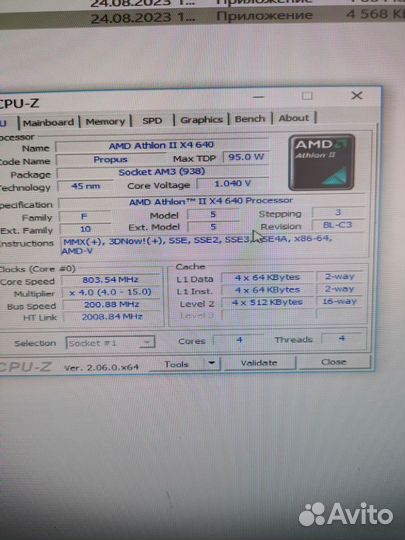Click the processor Name field
This screenshot has width=405, height=540.
(162, 146)
